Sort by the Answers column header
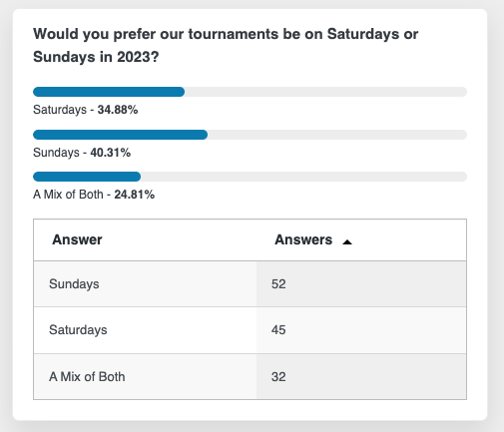 303,239
